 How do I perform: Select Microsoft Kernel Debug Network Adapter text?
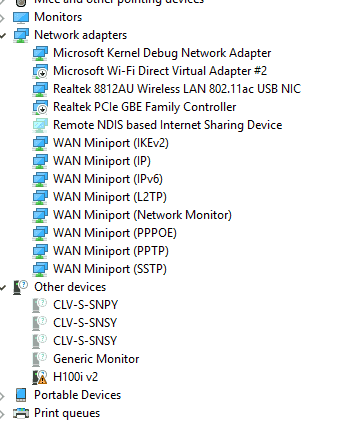point(162,53)
